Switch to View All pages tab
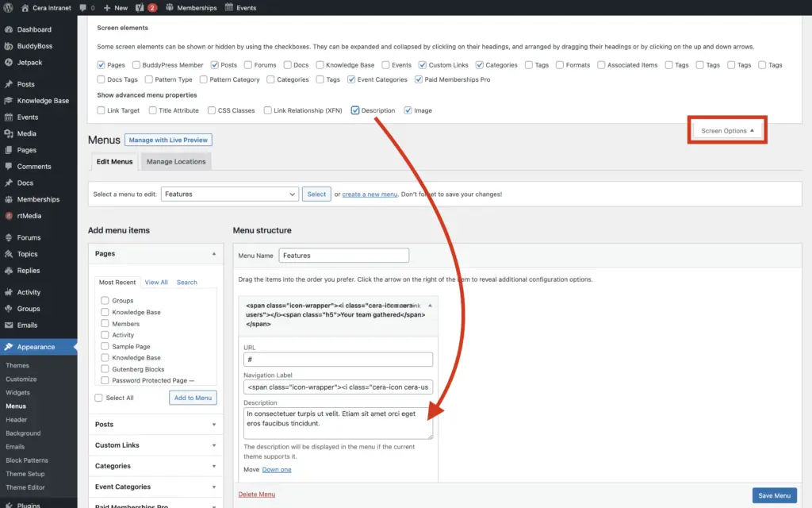 click(156, 283)
